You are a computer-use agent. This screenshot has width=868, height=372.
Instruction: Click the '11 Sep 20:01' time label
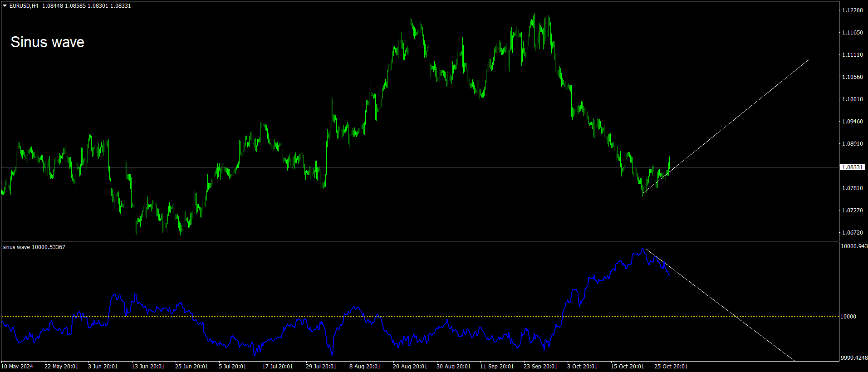(497, 367)
